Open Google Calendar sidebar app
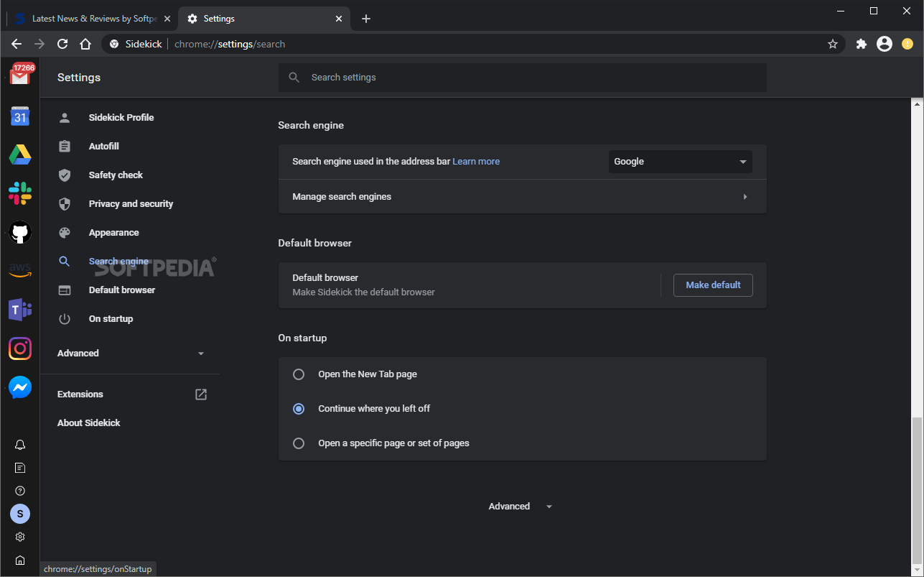Screen dimensions: 924x577 (x=20, y=116)
